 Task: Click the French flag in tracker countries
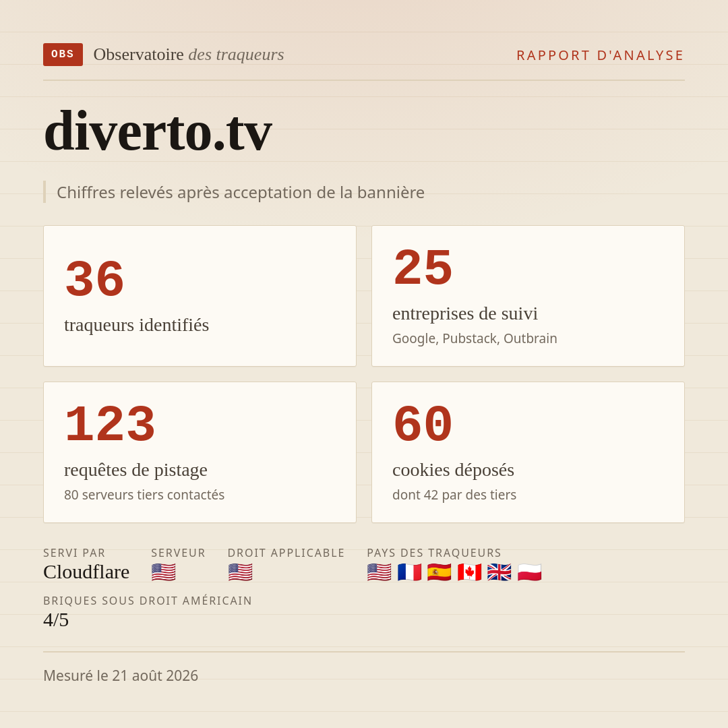pyautogui.click(x=409, y=572)
